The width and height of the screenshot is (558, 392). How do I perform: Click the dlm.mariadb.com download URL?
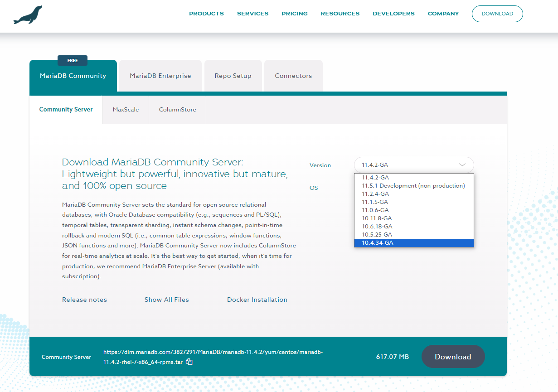point(213,357)
